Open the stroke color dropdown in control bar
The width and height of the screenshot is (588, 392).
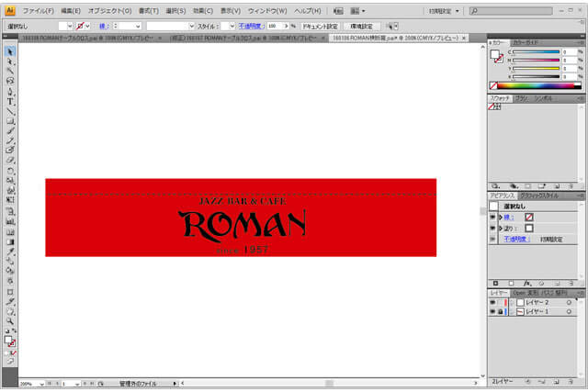pyautogui.click(x=88, y=26)
